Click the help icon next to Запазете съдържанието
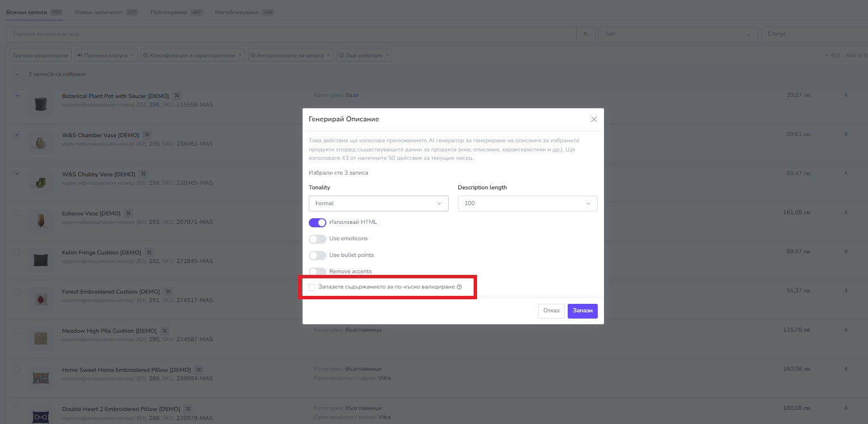The image size is (868, 424). point(459,287)
